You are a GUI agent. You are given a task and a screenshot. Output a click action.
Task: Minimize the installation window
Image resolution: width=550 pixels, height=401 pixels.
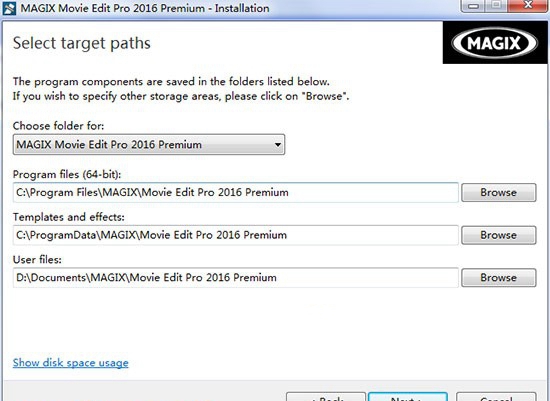[x=474, y=6]
